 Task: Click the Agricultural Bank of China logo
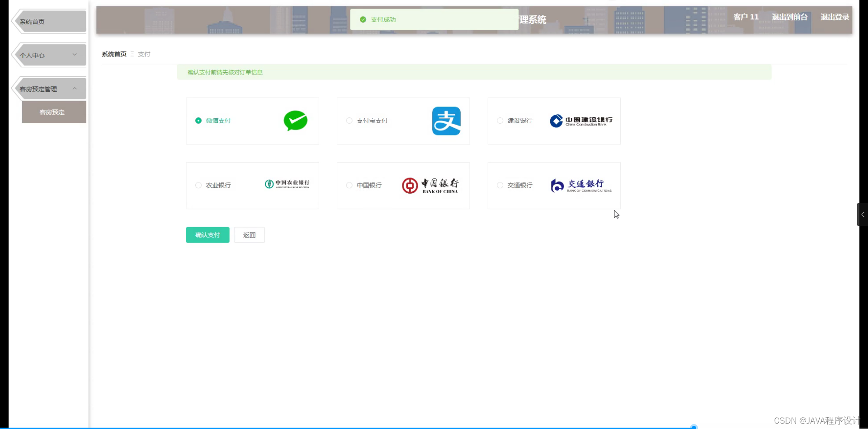287,184
